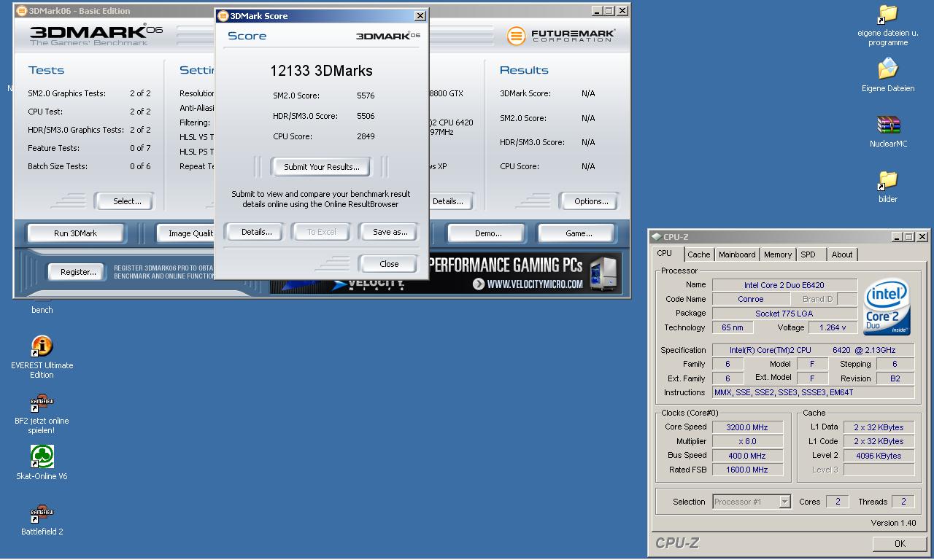Click the Instructions field in CPU-Z
This screenshot has width=934, height=560.
tap(813, 392)
